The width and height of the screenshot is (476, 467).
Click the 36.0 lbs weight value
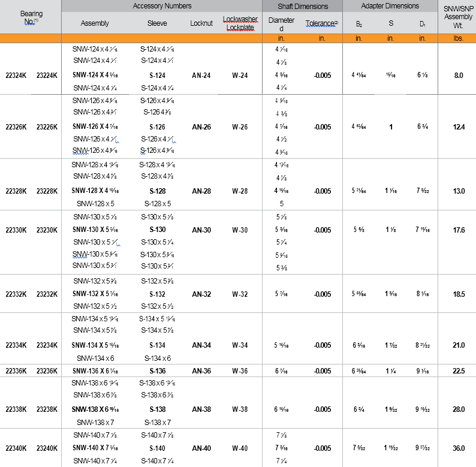[458, 448]
